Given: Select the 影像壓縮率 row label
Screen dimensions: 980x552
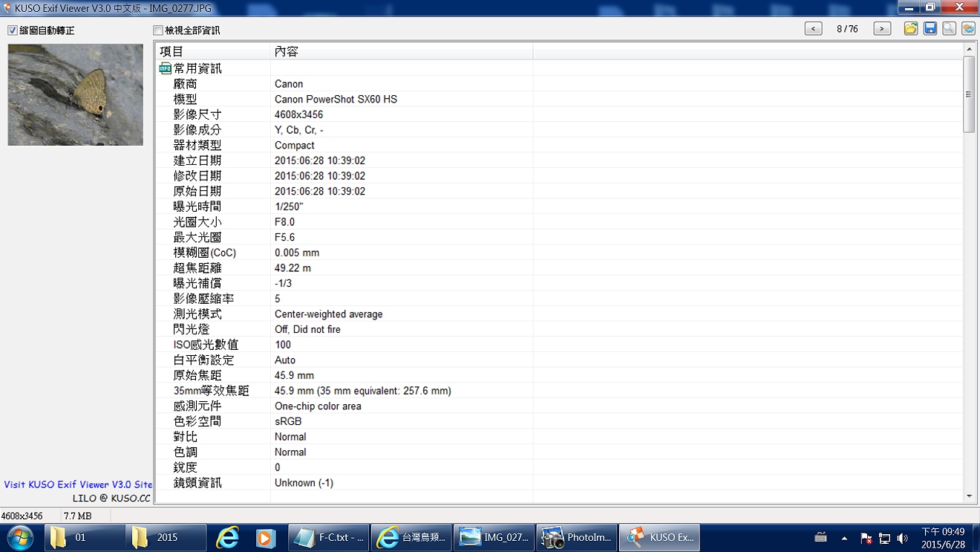Looking at the screenshot, I should click(203, 299).
